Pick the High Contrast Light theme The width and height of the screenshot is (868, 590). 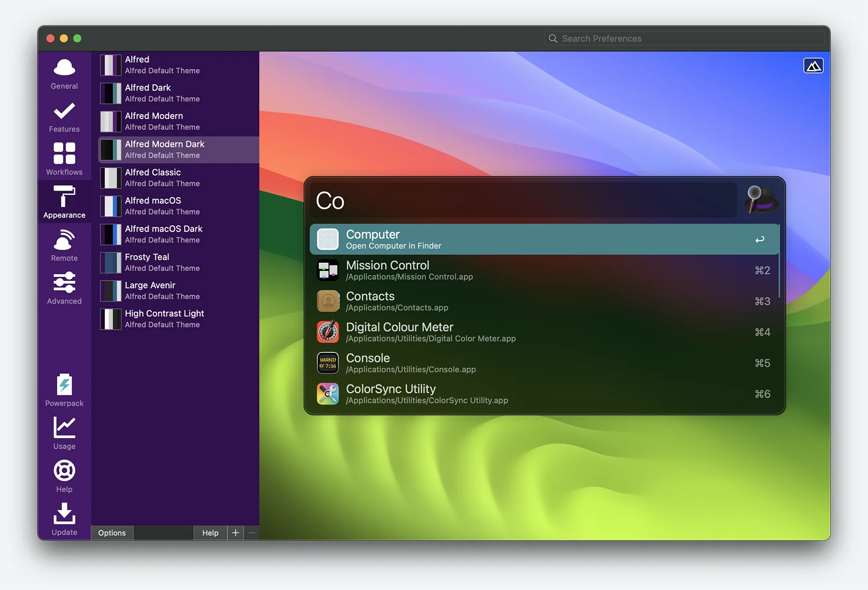178,319
